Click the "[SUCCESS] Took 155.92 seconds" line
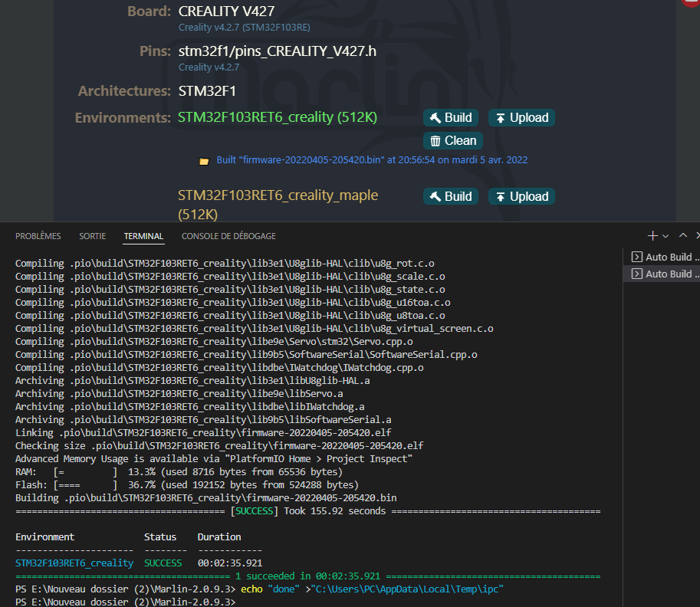700x607 pixels. (308, 510)
